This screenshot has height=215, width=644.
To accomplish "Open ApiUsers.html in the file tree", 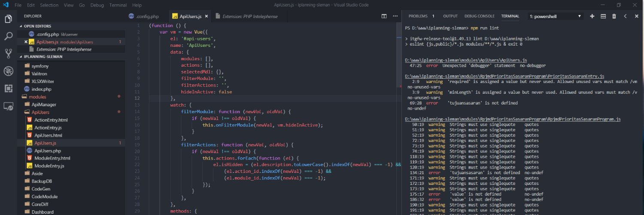I will (48, 135).
